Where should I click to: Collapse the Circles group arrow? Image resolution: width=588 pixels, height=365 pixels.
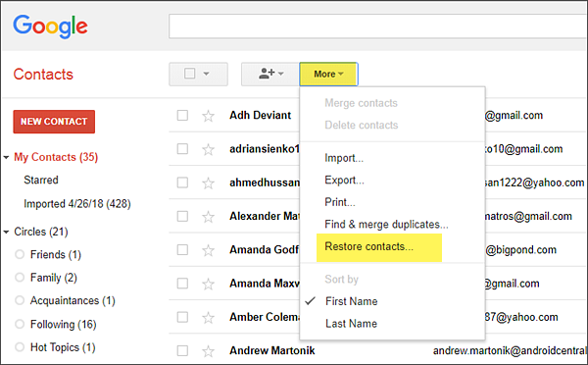[6, 233]
